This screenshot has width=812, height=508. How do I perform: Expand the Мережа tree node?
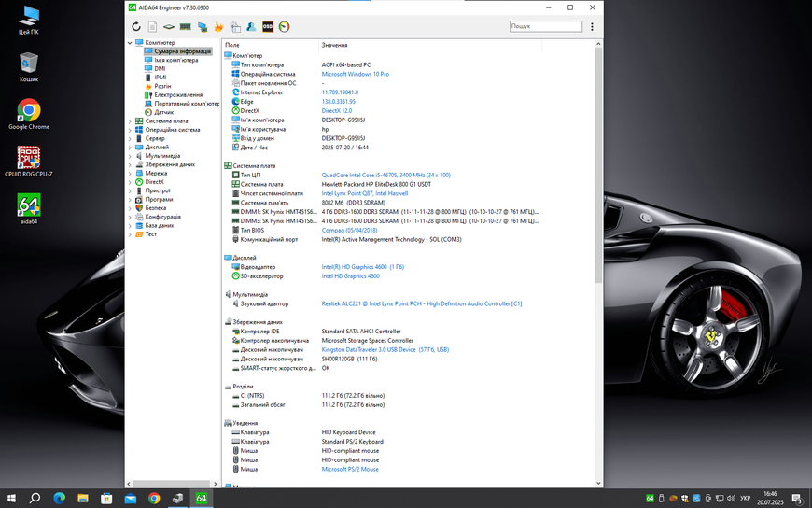(130, 173)
